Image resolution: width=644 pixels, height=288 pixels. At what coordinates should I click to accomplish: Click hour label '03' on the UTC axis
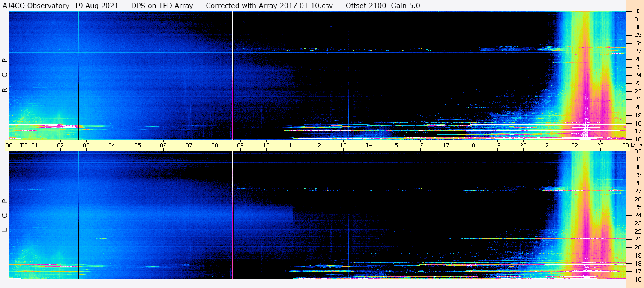[86, 145]
